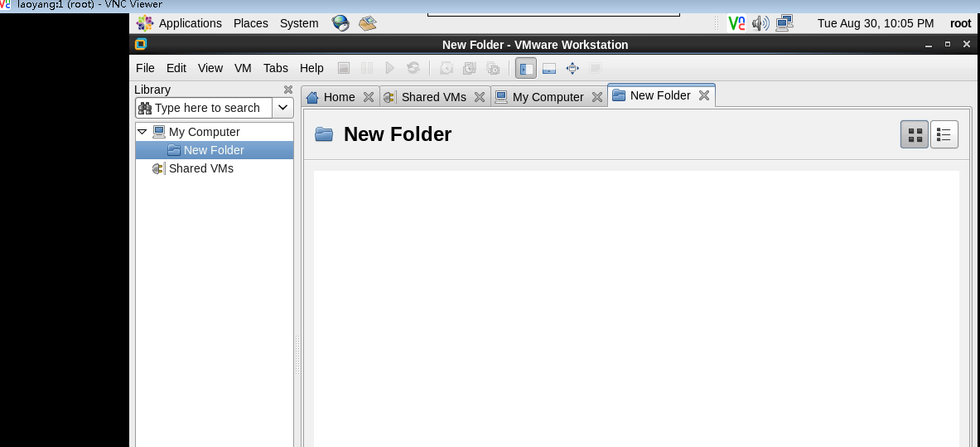Open the Help menu

[311, 68]
